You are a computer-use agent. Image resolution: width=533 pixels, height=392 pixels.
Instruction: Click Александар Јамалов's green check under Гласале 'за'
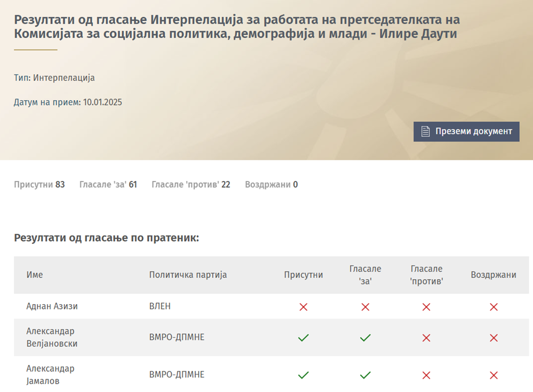pyautogui.click(x=365, y=375)
